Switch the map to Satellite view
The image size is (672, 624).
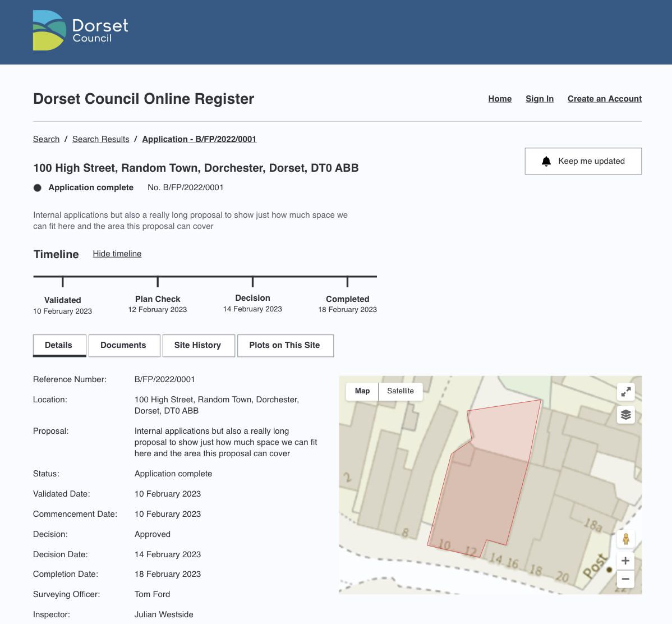click(400, 391)
